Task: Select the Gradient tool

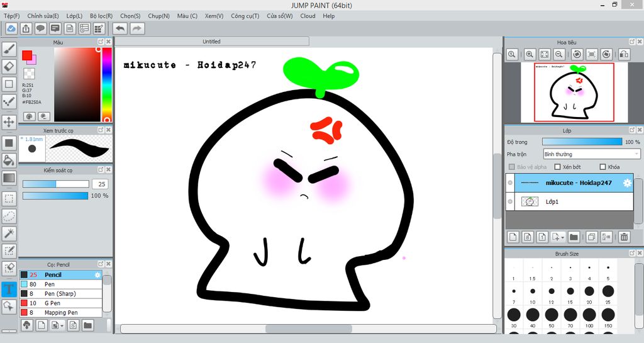Action: pos(9,178)
